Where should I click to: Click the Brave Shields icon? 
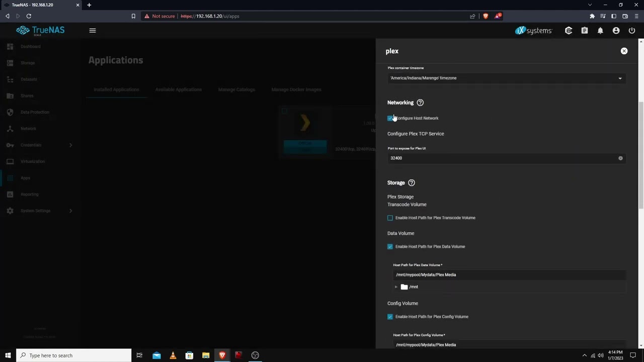[x=486, y=16]
